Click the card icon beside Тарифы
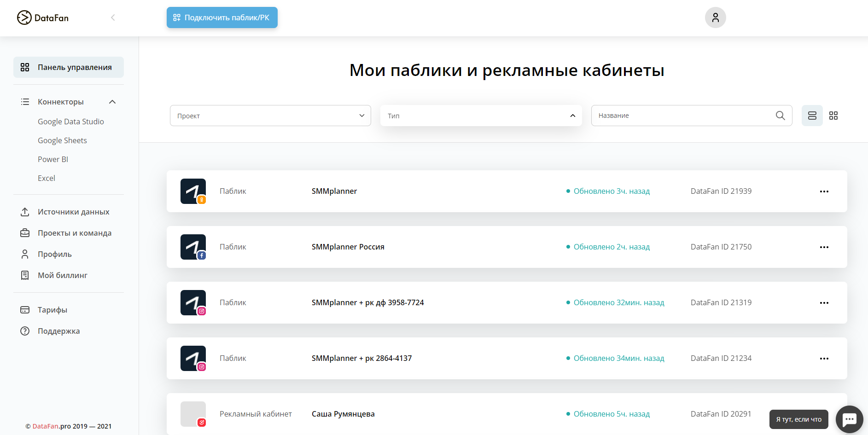This screenshot has width=868, height=435. click(25, 310)
